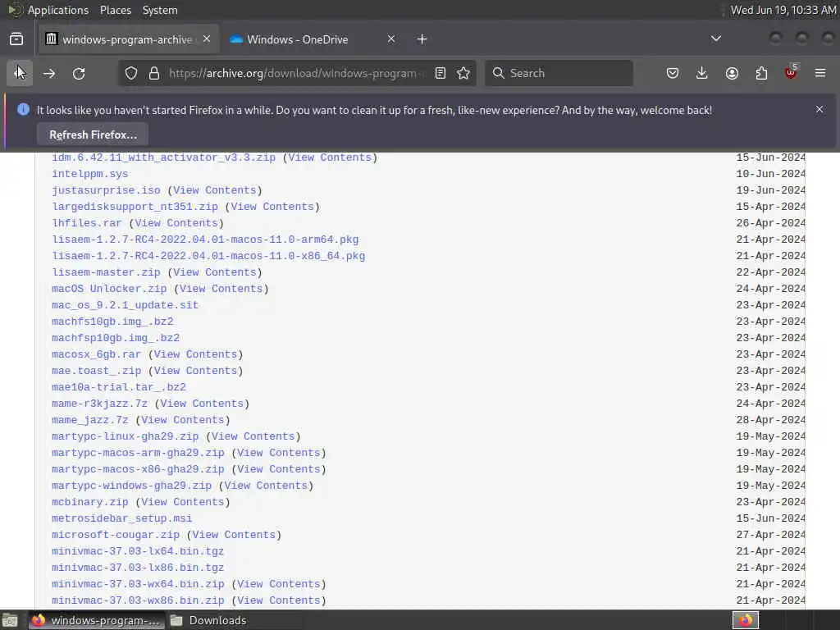
Task: View Contents of lisaem-master.zip
Action: (214, 272)
